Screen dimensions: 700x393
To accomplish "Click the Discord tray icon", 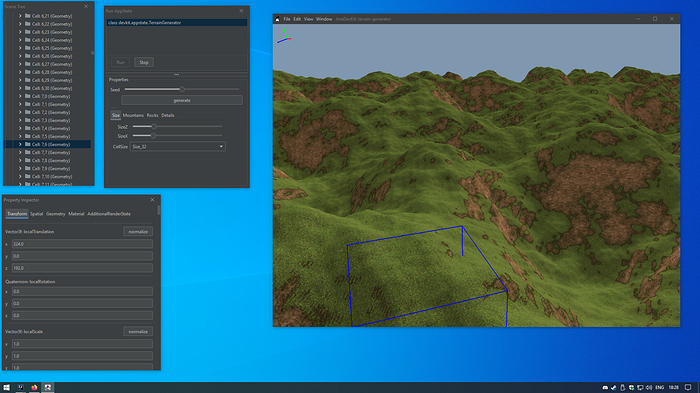I will click(x=605, y=387).
